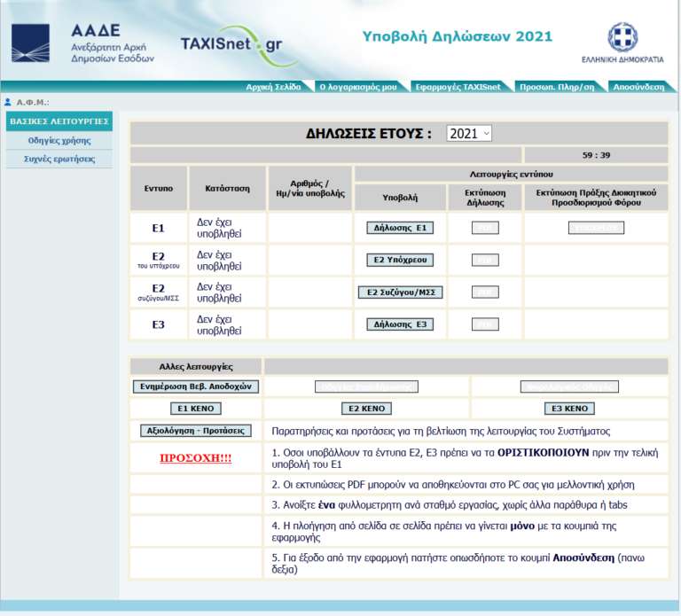Click note 3 about one browser

(x=450, y=505)
